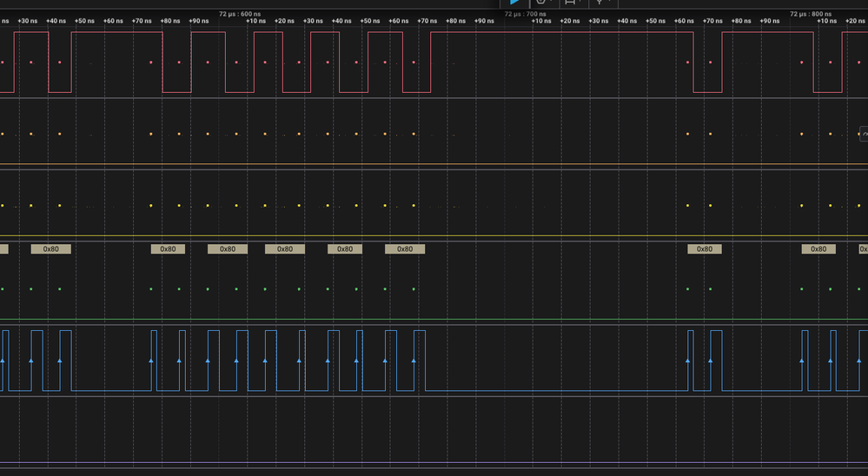Screen dimensions: 868x476
Task: Click the last blue clock pulse before the idle gap
Action: 419,360
